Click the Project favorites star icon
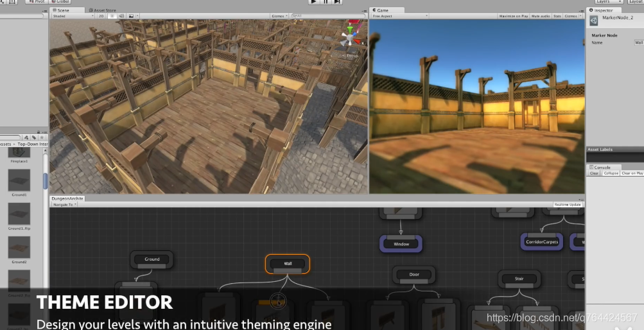The width and height of the screenshot is (644, 330). (42, 137)
